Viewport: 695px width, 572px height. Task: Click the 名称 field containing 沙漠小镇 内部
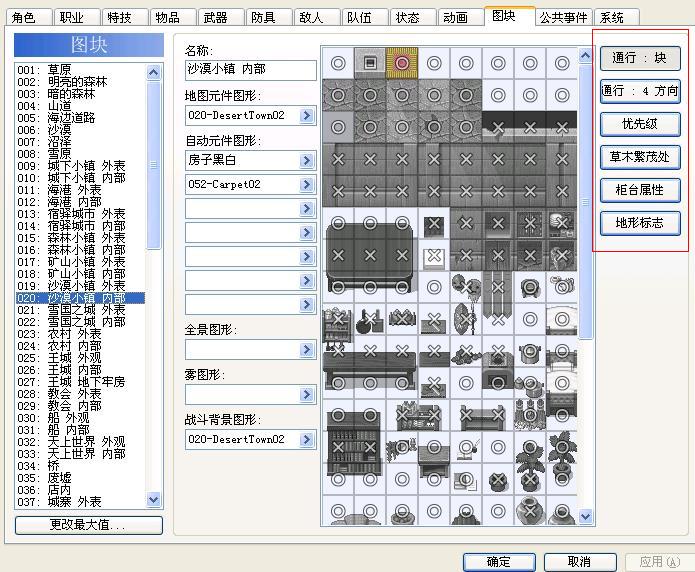pyautogui.click(x=251, y=70)
